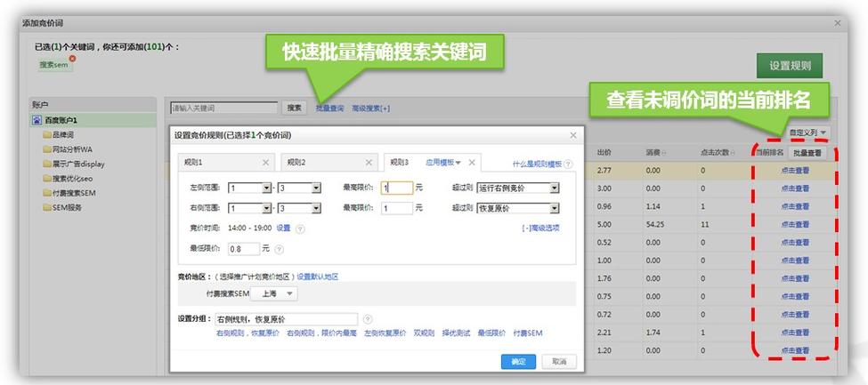Viewport: 868px width, 385px height.
Task: Close the 规则3 tab with its X
Action: coord(472,162)
